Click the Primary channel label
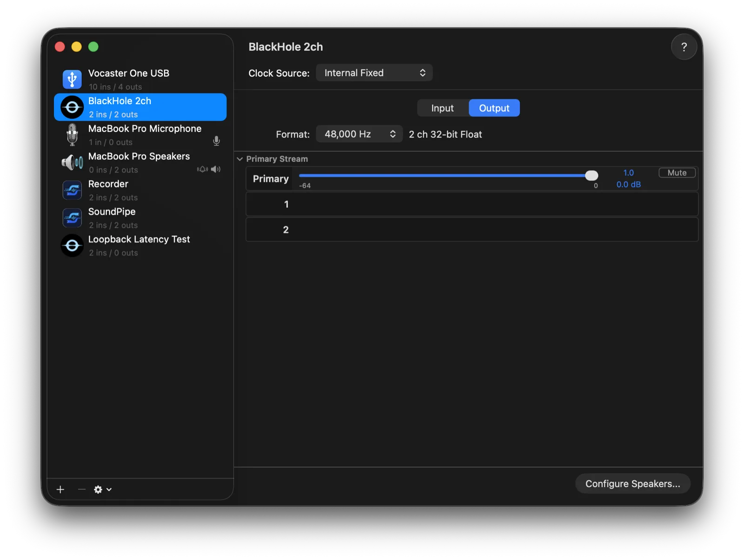Viewport: 744px width, 560px height. (x=271, y=179)
